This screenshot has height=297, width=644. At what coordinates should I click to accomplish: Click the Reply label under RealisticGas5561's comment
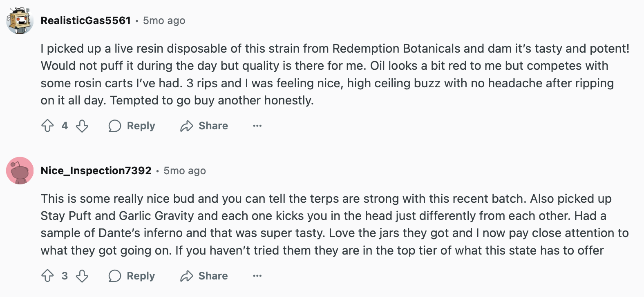click(x=141, y=126)
